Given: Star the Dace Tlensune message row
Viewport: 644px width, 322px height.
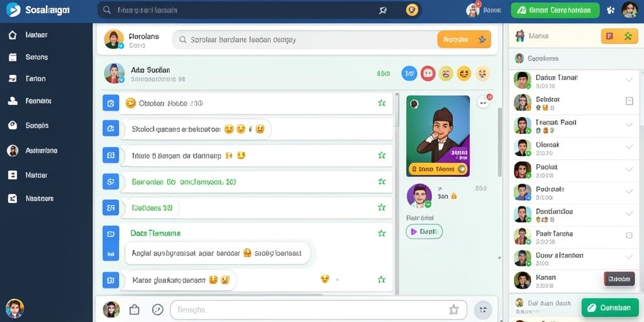Looking at the screenshot, I should click(x=382, y=233).
